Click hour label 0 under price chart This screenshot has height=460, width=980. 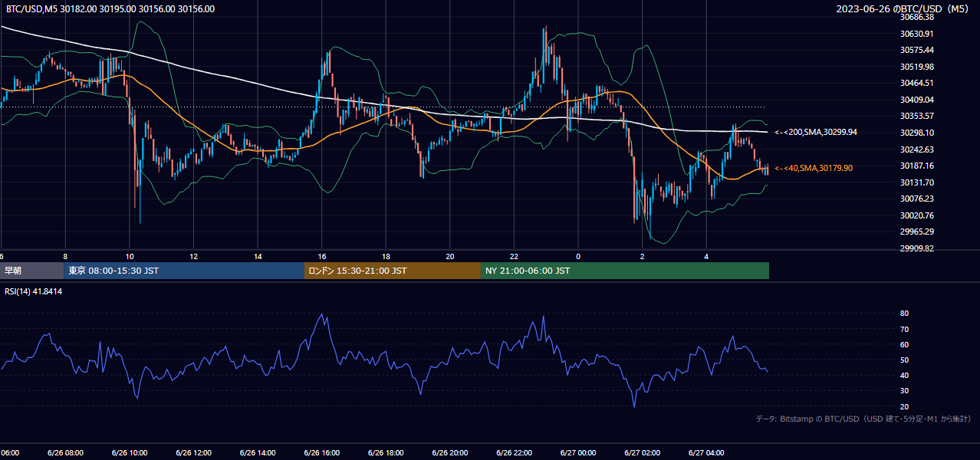point(578,257)
